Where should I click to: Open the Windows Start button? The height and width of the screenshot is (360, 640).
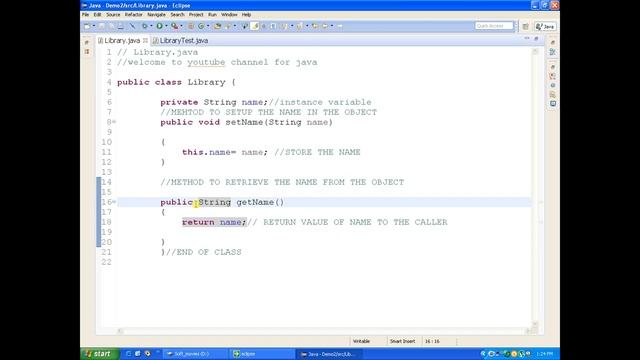(x=100, y=354)
